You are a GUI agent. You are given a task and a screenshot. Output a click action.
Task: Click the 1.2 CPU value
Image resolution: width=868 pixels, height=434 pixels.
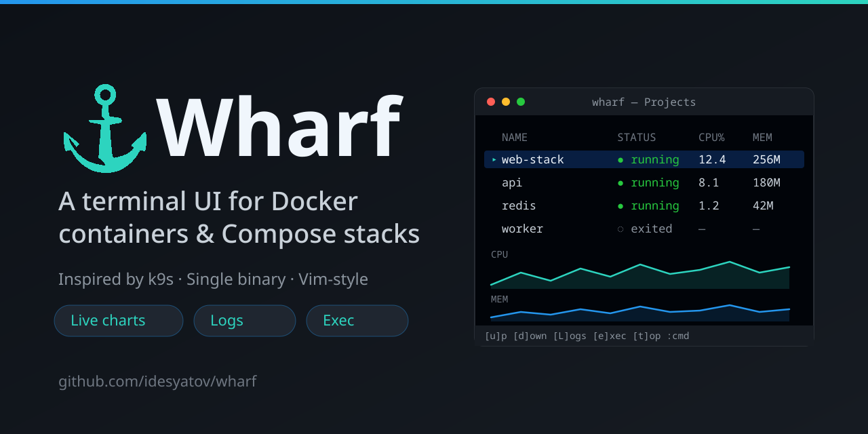point(709,206)
